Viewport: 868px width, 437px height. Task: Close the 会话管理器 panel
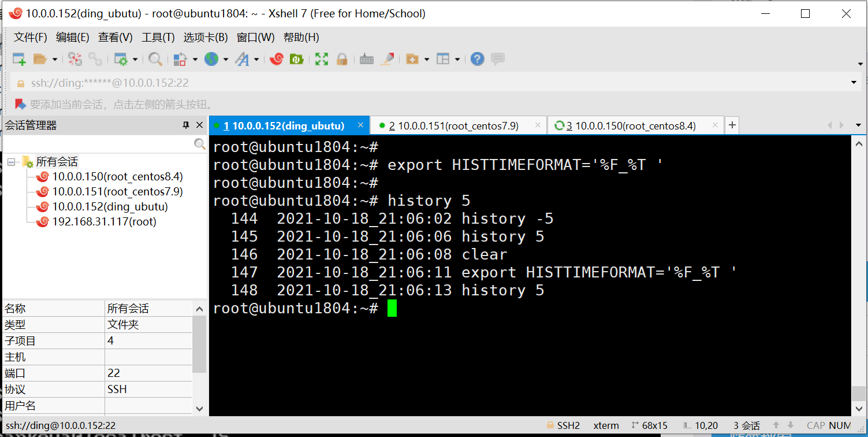coord(199,125)
